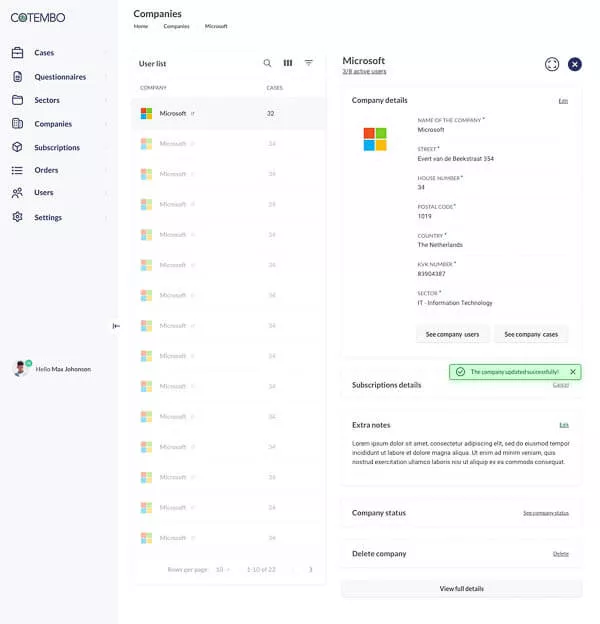Viewport: 600px width, 624px height.
Task: Click the postal code value 1019
Action: [x=425, y=216]
